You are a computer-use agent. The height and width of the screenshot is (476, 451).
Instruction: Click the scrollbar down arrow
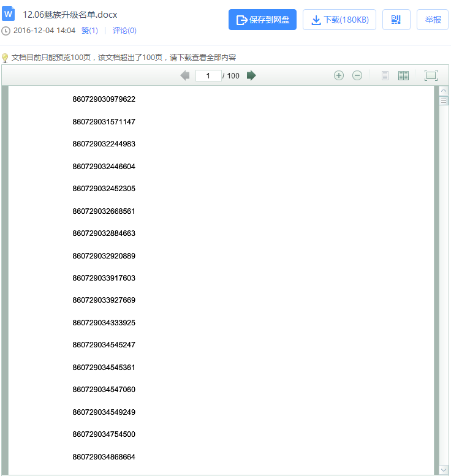point(444,470)
